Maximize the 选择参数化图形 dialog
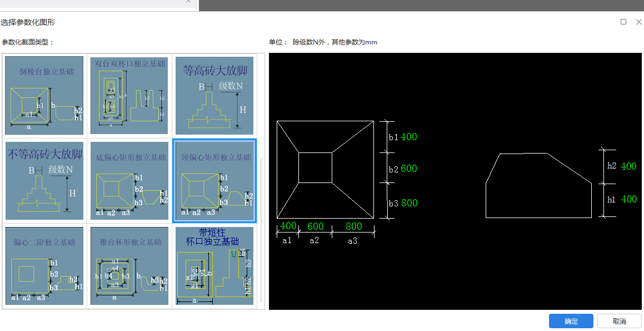The image size is (644, 331). [x=623, y=22]
